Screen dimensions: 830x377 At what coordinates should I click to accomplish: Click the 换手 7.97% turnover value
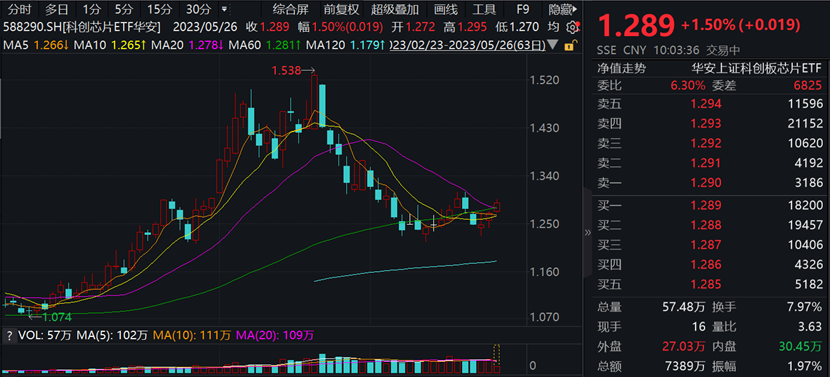(806, 307)
